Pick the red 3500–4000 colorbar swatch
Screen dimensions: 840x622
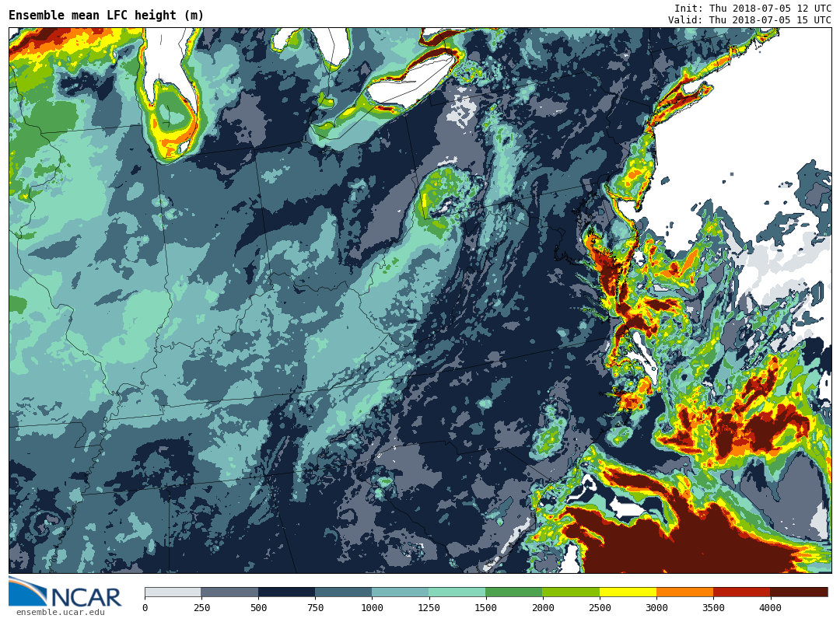pos(741,592)
